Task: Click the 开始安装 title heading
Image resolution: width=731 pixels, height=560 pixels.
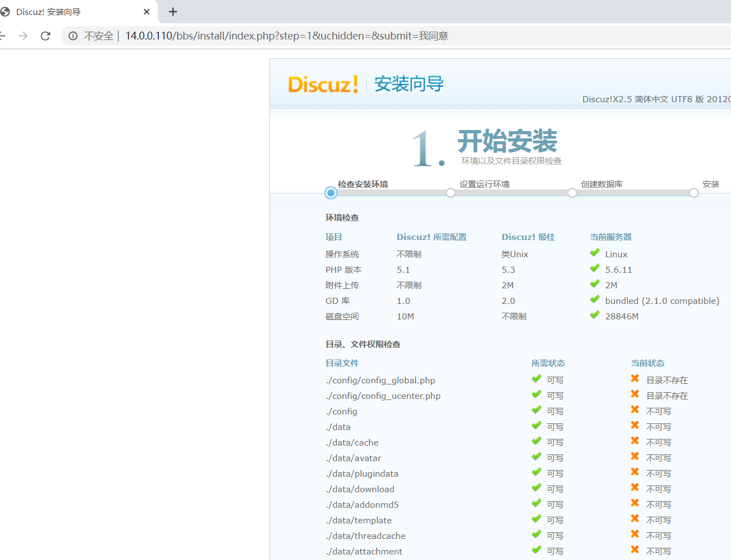Action: (507, 141)
